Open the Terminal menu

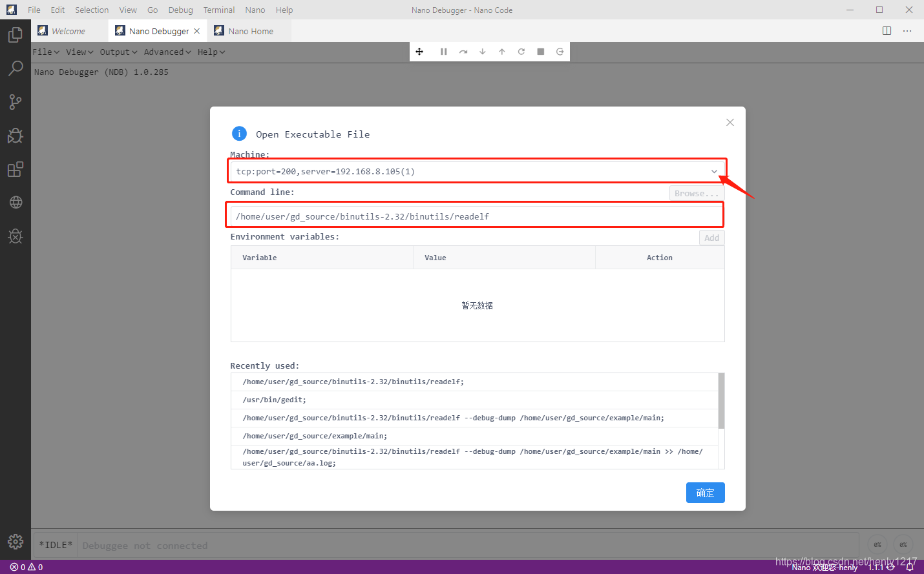point(219,10)
